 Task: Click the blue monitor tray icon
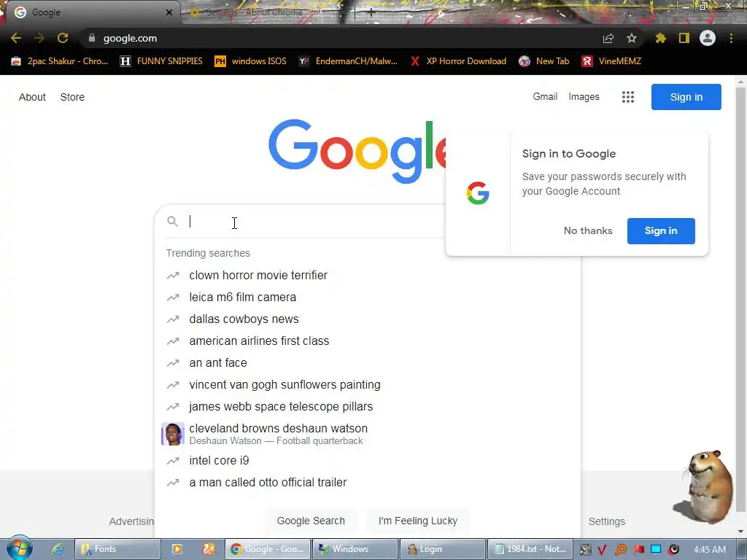tap(656, 550)
